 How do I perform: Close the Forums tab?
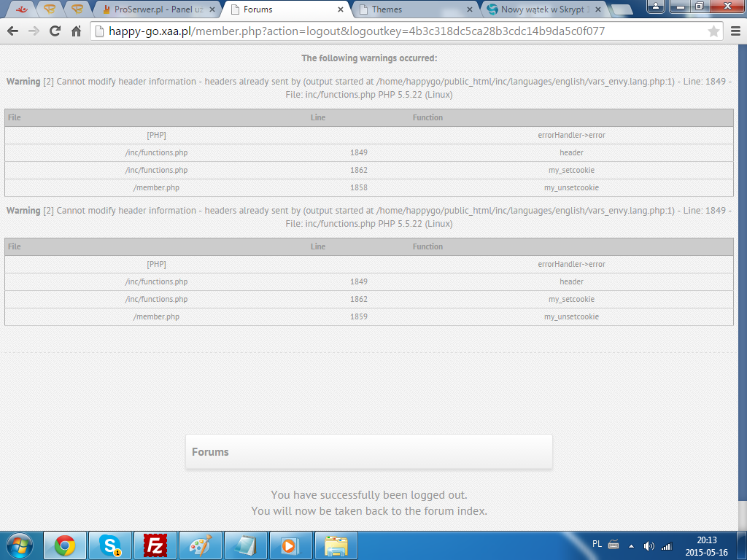click(x=341, y=9)
